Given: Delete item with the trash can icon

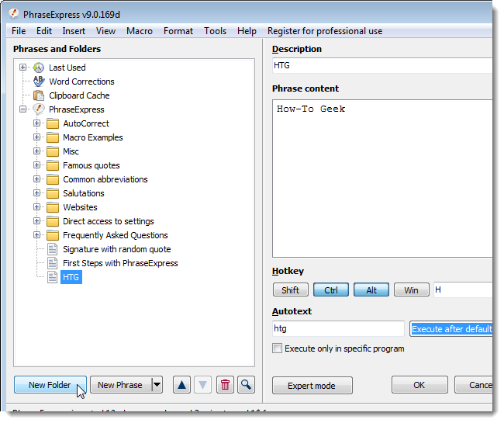Looking at the screenshot, I should [225, 385].
